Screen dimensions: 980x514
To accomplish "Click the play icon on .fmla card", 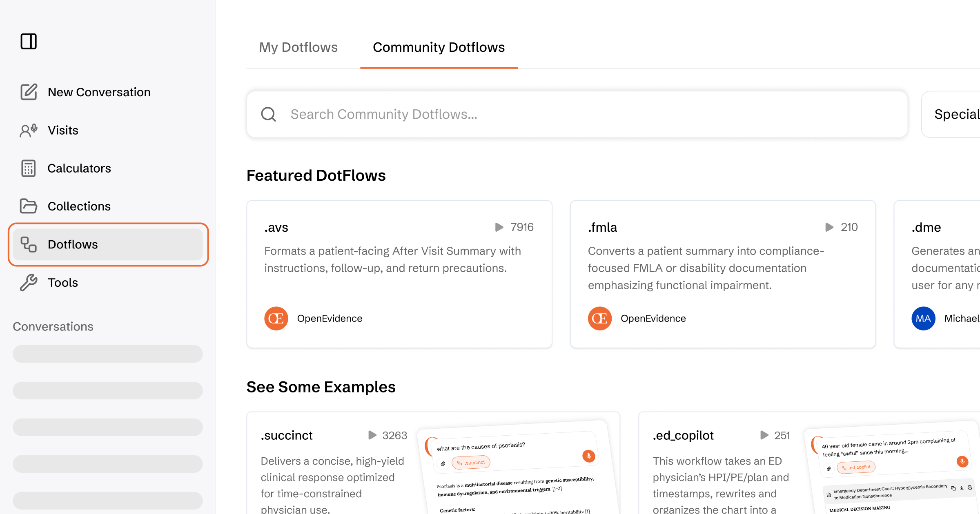I will pos(829,227).
